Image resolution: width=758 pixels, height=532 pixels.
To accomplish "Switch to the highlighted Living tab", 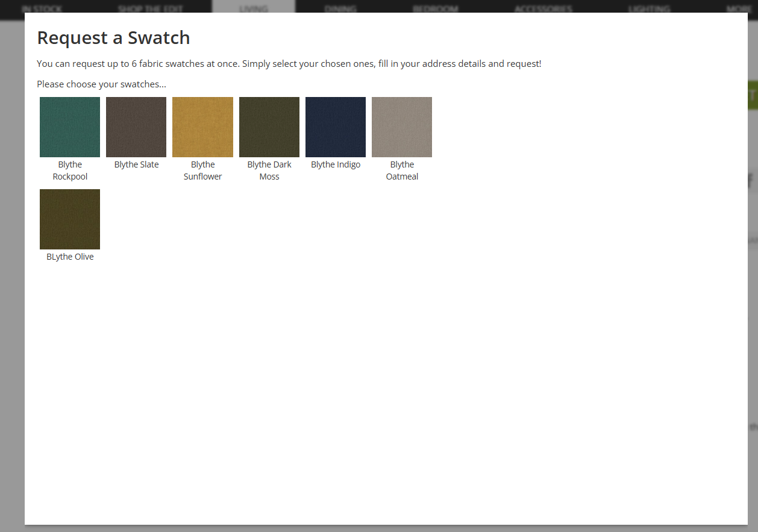I will (254, 8).
